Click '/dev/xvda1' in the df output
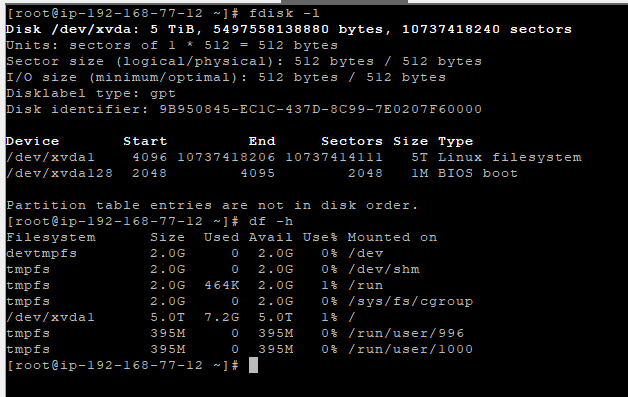Viewport: 628px width, 397px height. (50, 318)
